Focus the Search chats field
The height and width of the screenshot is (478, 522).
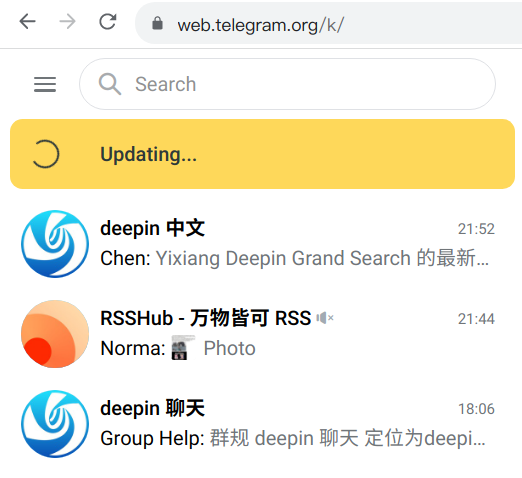click(287, 84)
